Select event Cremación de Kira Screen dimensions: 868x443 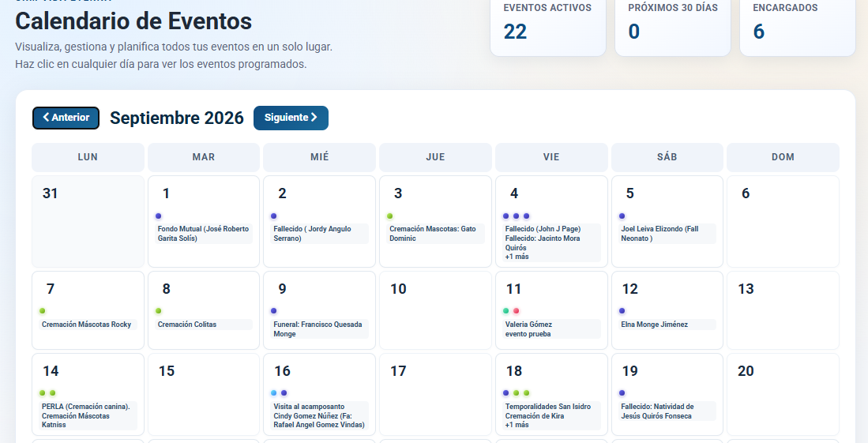(x=534, y=416)
